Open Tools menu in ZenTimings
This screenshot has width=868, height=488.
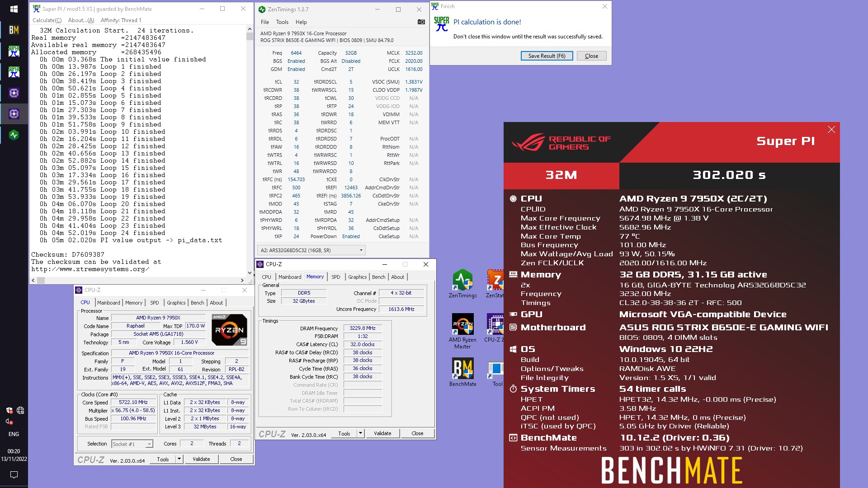coord(282,22)
